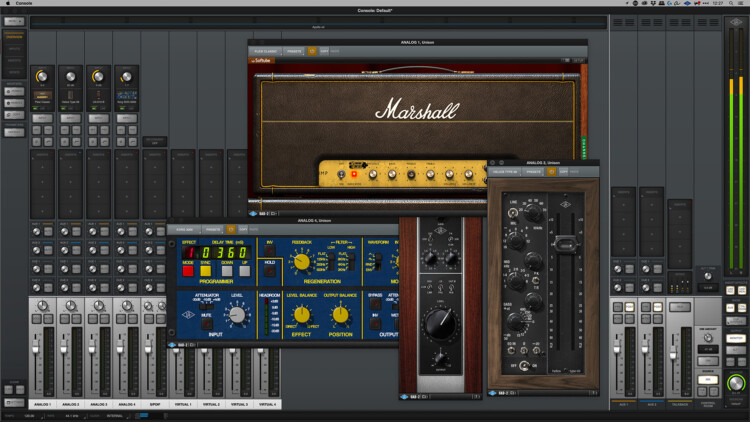Click the Analog 1 channel fader
This screenshot has height=422, width=750.
tap(36, 347)
